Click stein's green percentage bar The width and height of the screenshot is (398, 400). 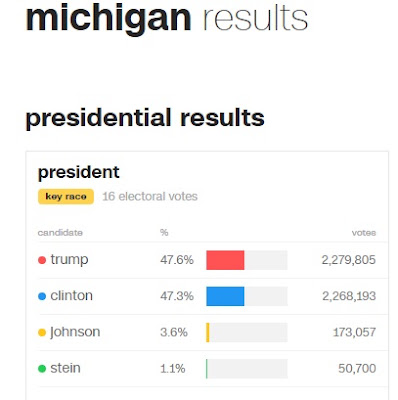[x=207, y=369]
